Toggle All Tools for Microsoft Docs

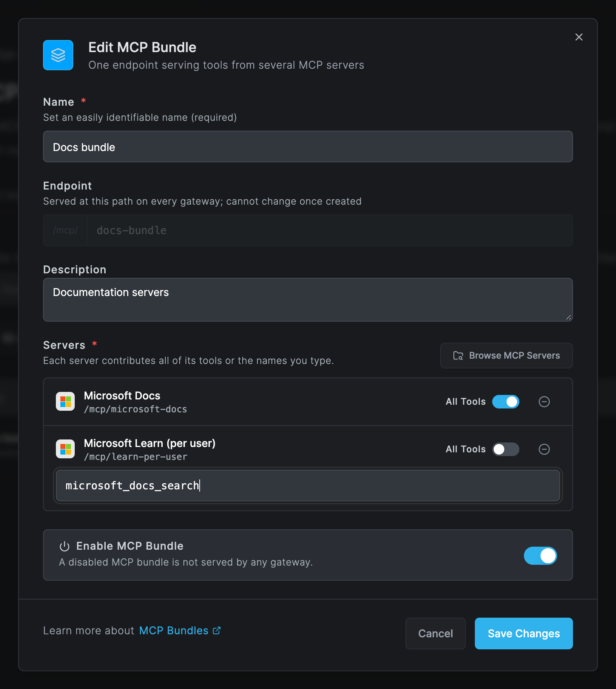coord(505,402)
